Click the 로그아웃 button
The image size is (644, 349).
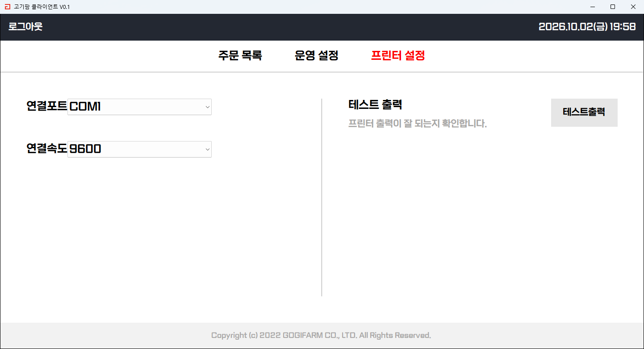click(x=25, y=27)
